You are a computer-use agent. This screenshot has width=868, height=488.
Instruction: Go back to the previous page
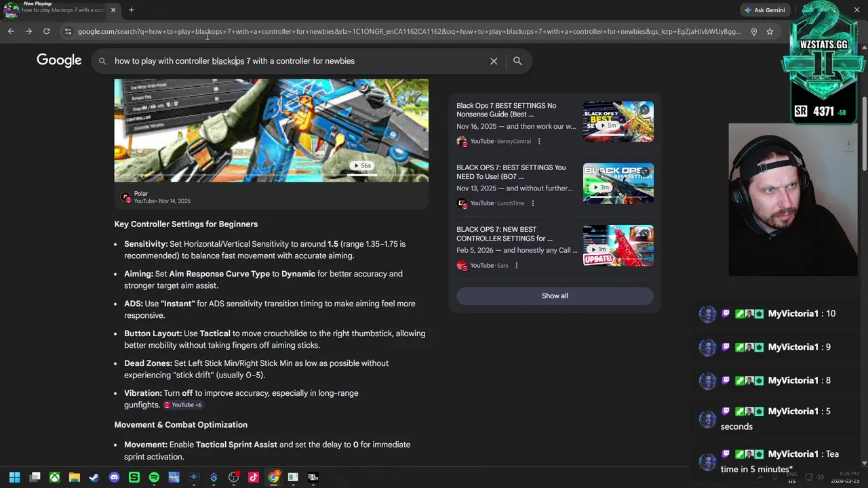pyautogui.click(x=11, y=31)
